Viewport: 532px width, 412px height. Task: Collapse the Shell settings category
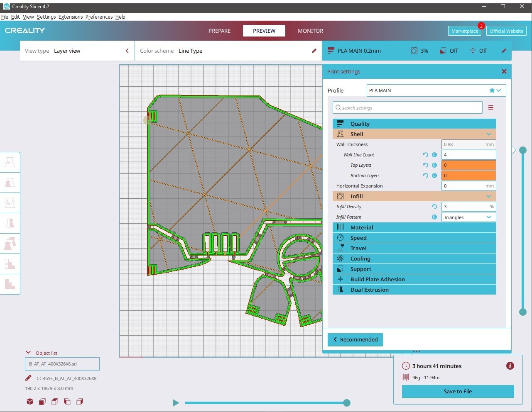414,134
